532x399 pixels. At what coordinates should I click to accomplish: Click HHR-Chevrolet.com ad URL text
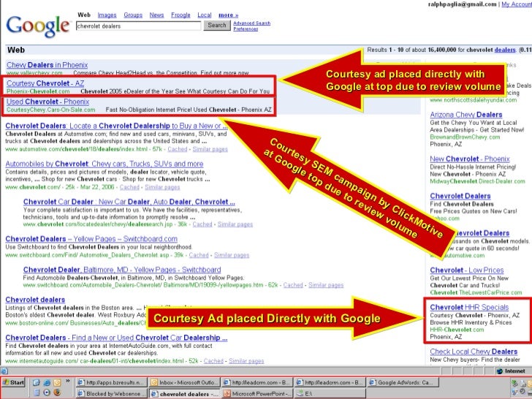coord(457,330)
